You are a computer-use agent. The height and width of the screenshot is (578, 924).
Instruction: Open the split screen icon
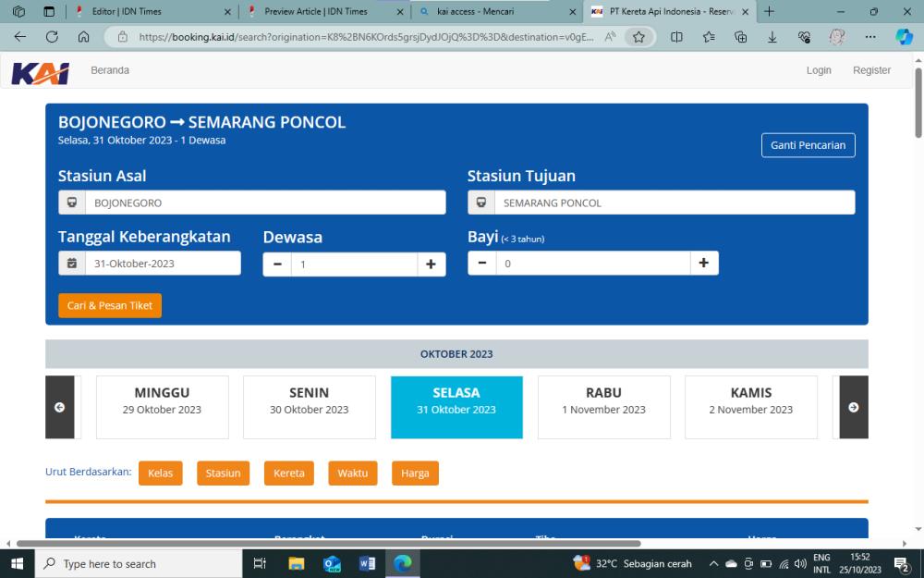676,37
